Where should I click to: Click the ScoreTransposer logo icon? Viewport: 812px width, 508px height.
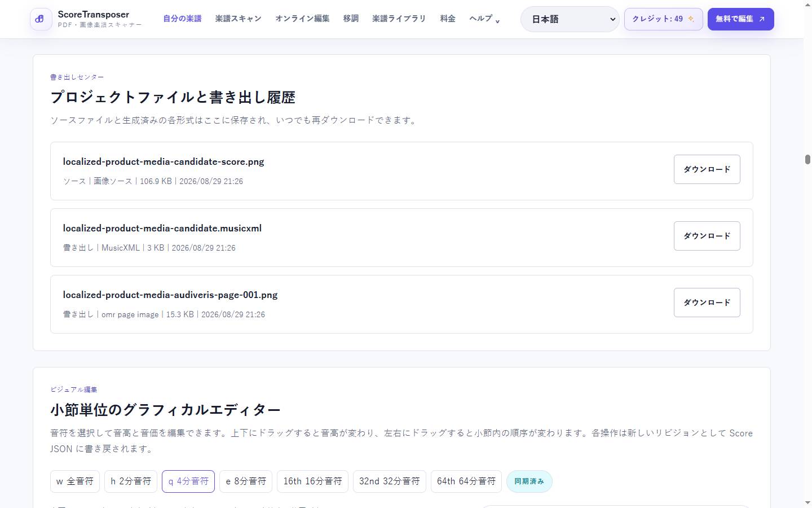[41, 19]
